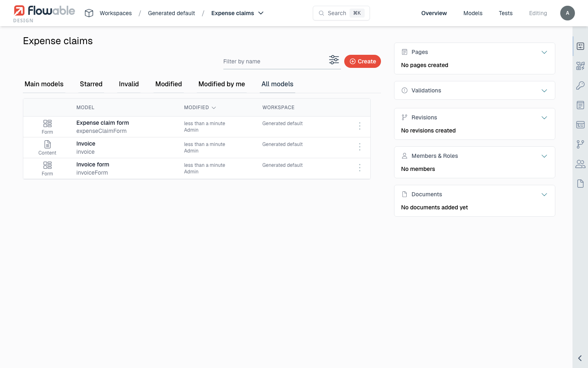Click the Content icon of Invoice row
Screen dimensions: 588x368
[x=47, y=144]
